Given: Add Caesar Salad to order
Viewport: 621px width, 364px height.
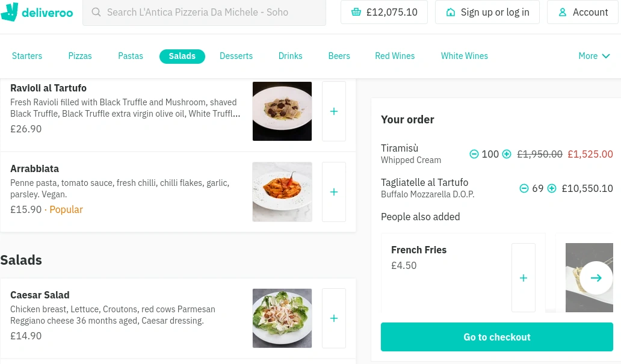Looking at the screenshot, I should (x=334, y=318).
